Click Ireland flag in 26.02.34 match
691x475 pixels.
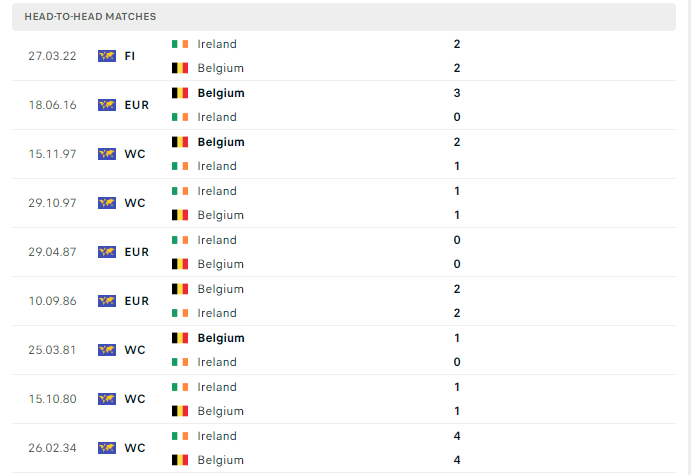[180, 436]
